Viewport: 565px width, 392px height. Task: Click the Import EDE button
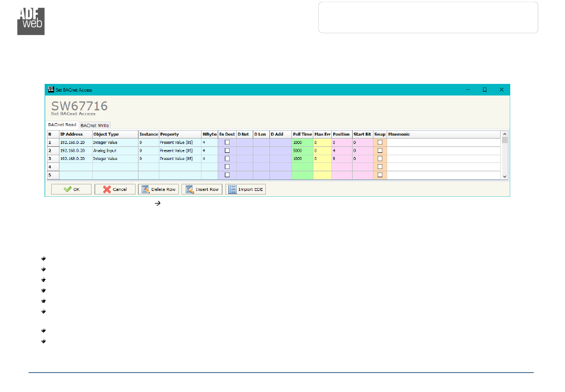(x=245, y=189)
